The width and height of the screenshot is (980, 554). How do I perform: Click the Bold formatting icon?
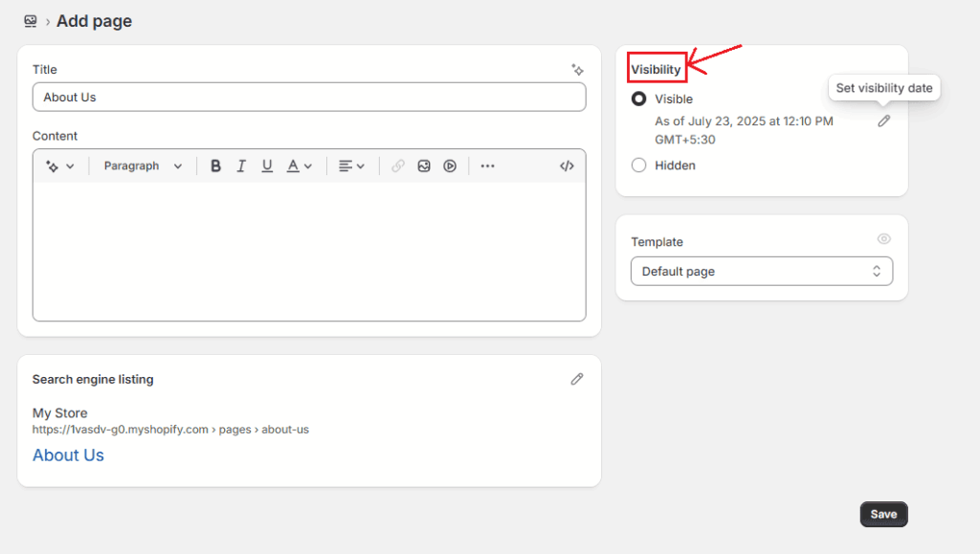[x=215, y=166]
